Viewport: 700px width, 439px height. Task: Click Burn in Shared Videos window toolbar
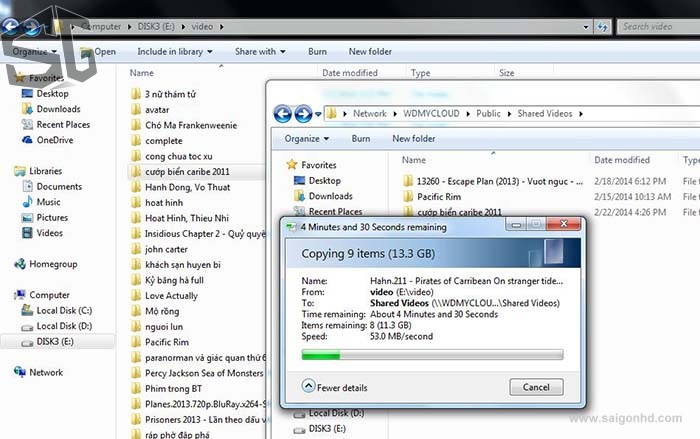point(361,139)
